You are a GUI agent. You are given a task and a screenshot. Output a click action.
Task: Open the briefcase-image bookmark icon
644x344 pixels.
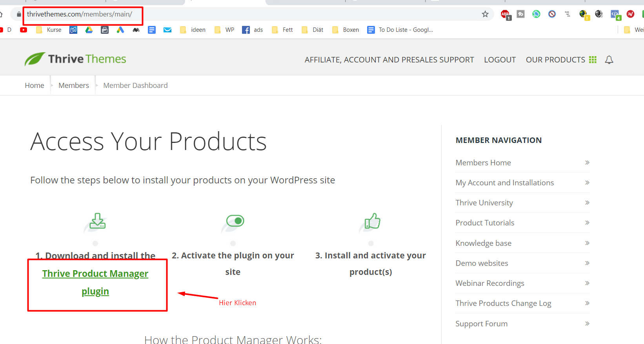(105, 30)
